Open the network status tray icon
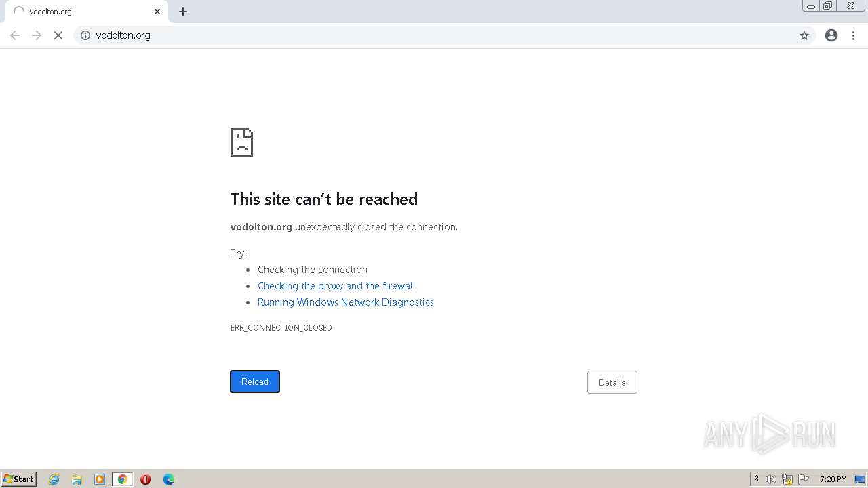 pyautogui.click(x=787, y=479)
